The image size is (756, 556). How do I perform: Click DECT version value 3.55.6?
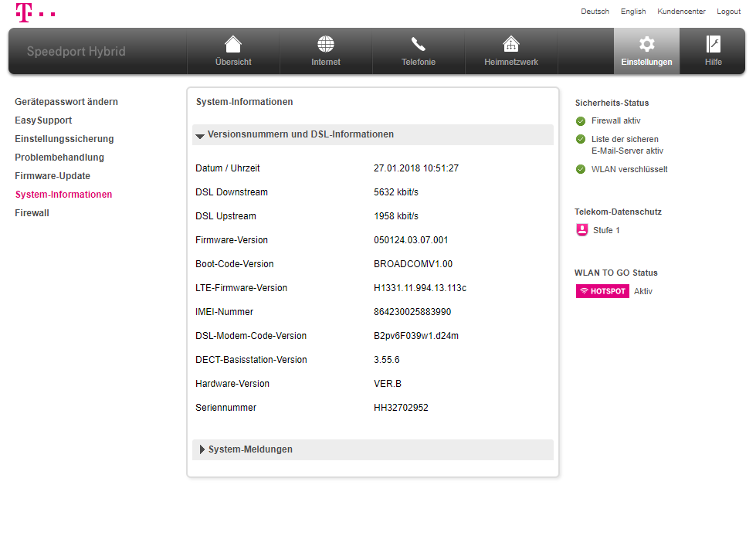pos(387,360)
